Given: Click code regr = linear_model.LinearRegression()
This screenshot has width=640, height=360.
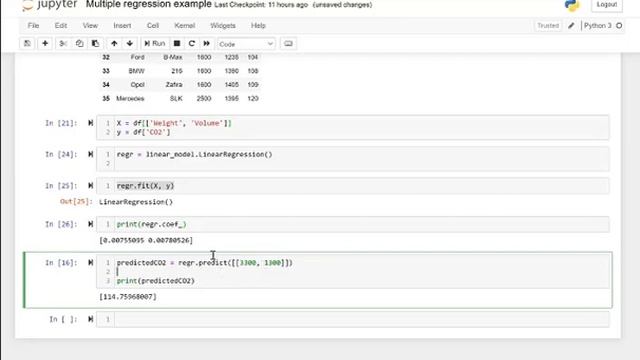Looking at the screenshot, I should 194,154.
